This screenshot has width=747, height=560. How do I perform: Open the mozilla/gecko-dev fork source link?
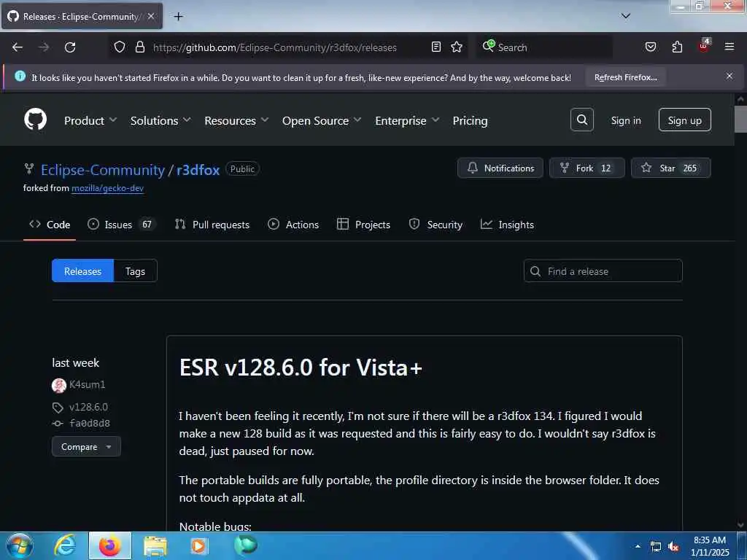[x=108, y=188]
